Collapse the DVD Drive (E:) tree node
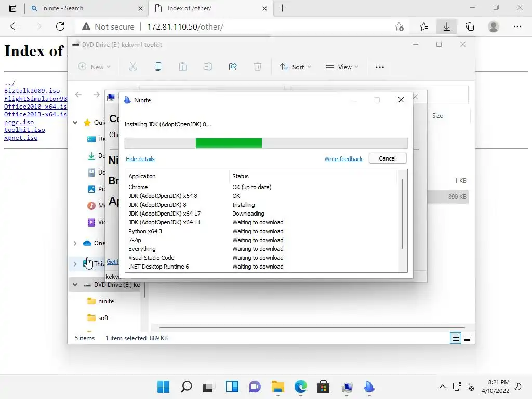Screen dimensions: 532x399 point(75,285)
